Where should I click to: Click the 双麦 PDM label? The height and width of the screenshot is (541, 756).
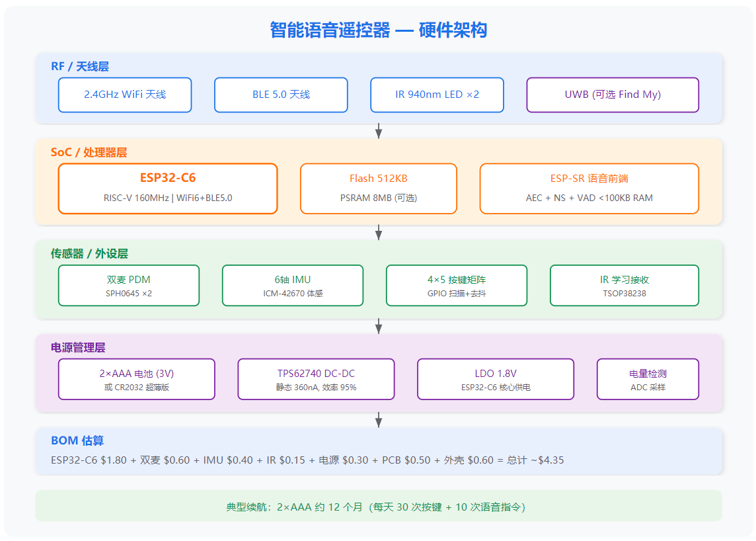tap(129, 279)
